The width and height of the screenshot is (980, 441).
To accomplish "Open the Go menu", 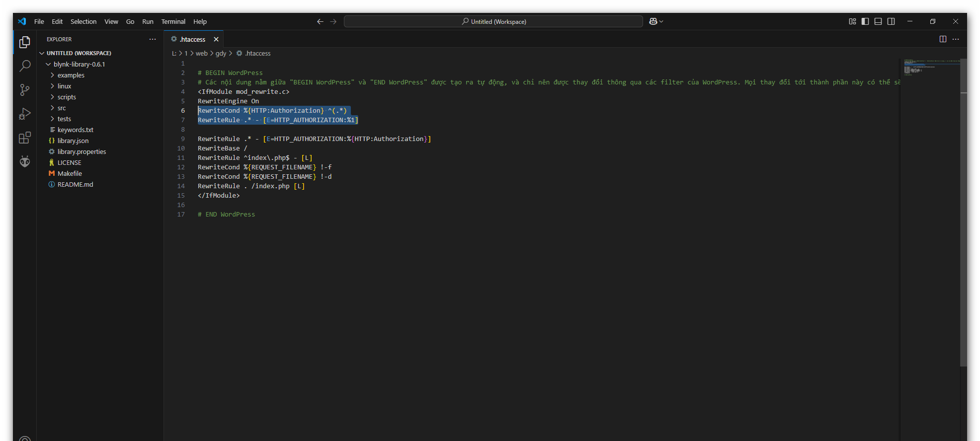I will point(130,21).
